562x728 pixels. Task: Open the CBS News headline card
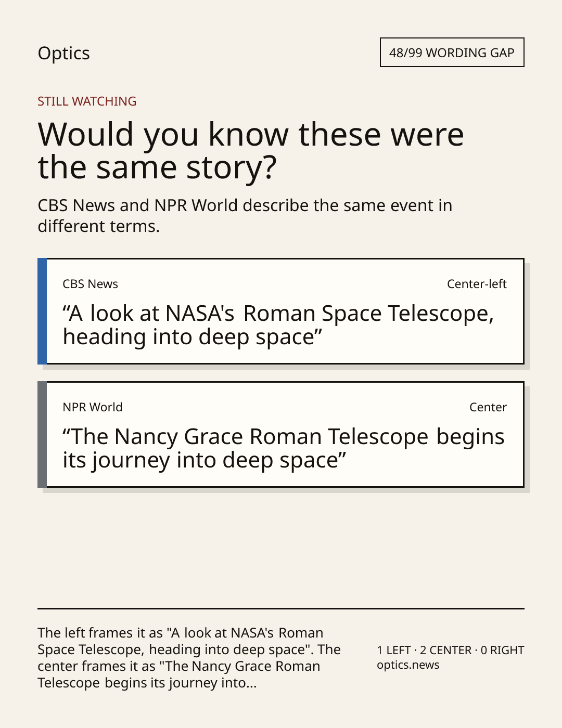[x=280, y=311]
